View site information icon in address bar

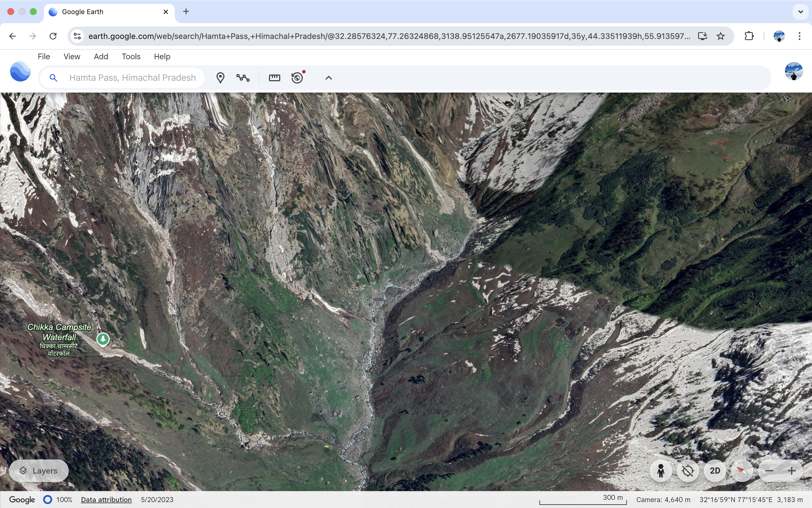click(x=77, y=36)
